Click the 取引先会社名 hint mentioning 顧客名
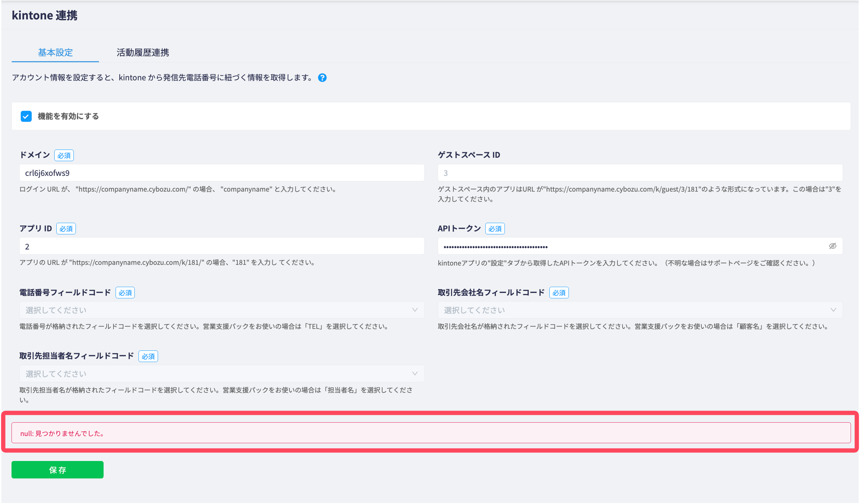 coord(634,326)
